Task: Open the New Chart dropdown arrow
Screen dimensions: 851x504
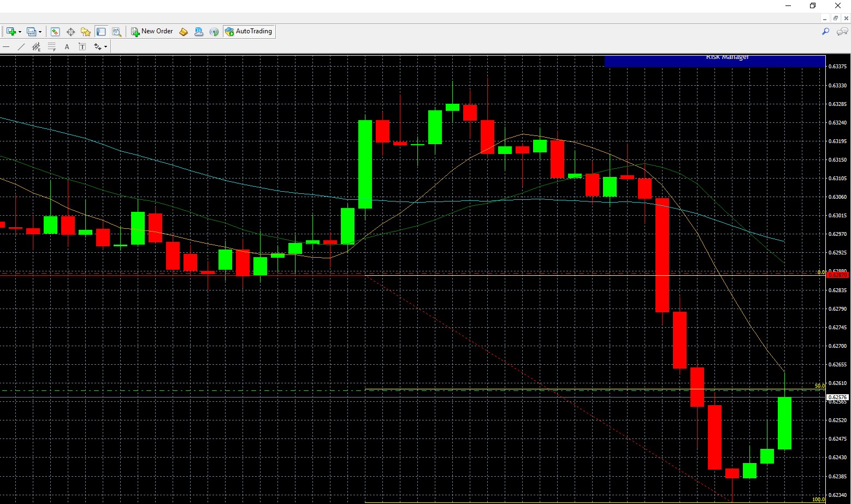Action: pyautogui.click(x=20, y=32)
